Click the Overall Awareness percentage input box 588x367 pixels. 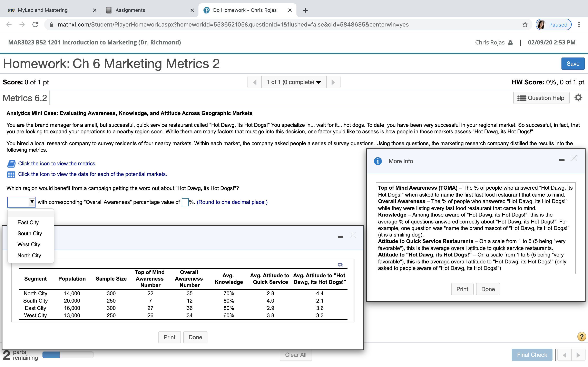click(x=185, y=202)
